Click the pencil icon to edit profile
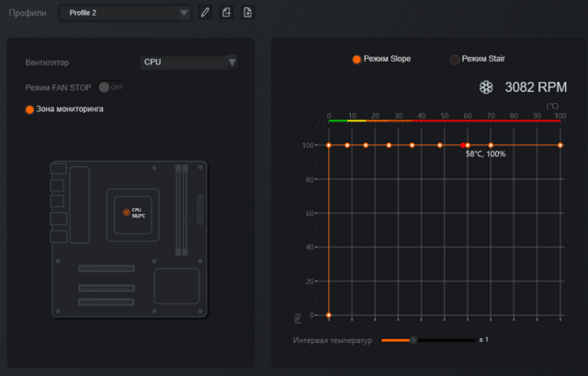Image resolution: width=588 pixels, height=376 pixels. pyautogui.click(x=205, y=13)
